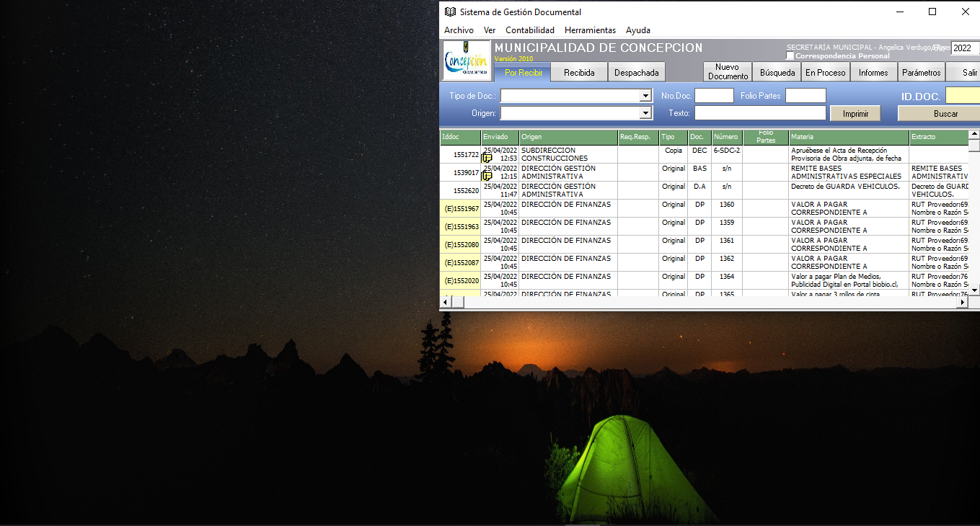Click note icon on document 1551722 row

487,159
